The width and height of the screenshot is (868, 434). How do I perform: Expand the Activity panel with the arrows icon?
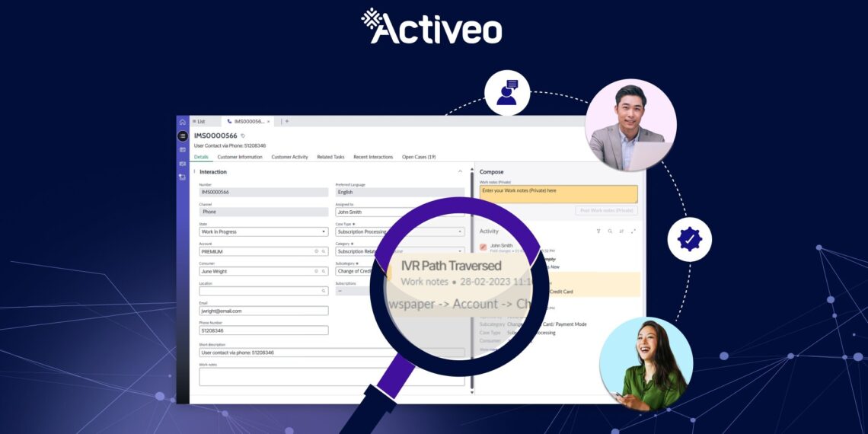click(x=633, y=231)
